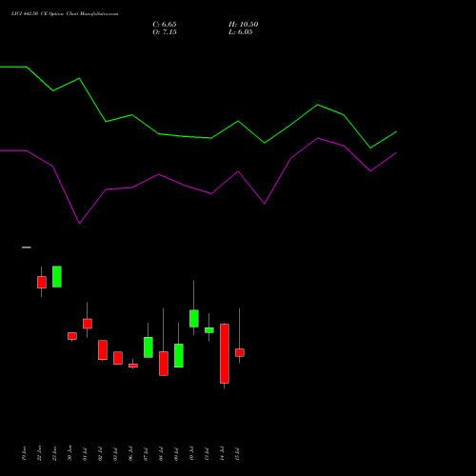Image resolution: width=476 pixels, height=476 pixels.
Task: Click the '15 Jul' date axis label
Action: click(x=238, y=454)
